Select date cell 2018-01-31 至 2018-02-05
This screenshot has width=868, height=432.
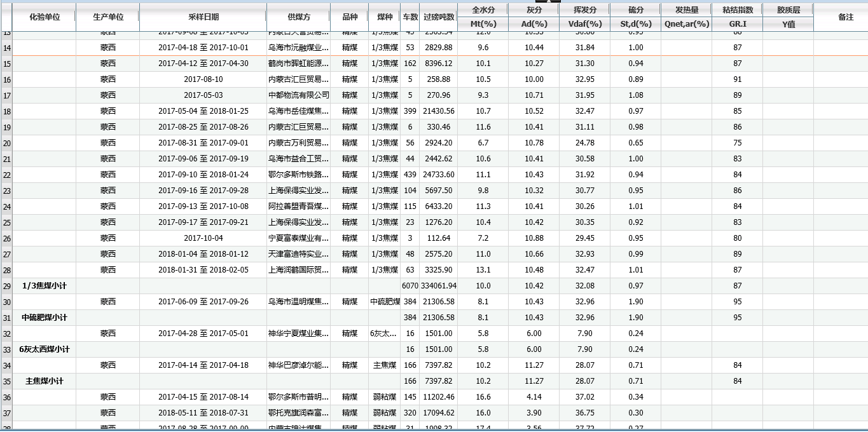[203, 270]
